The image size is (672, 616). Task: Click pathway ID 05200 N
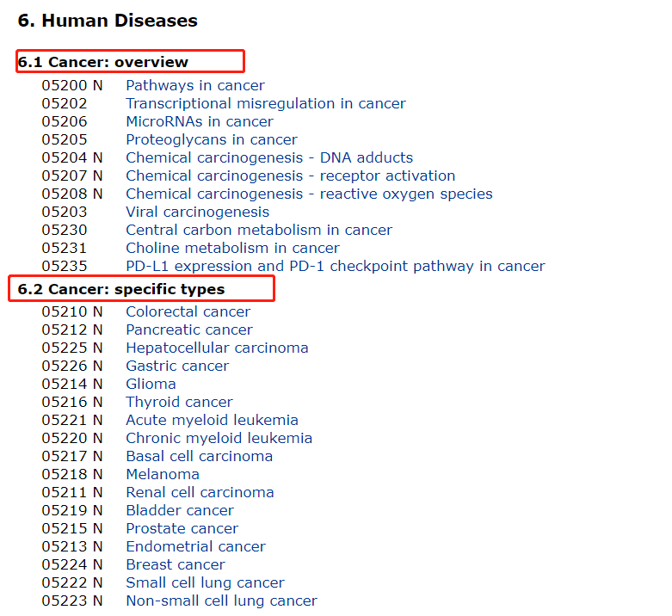tap(72, 86)
